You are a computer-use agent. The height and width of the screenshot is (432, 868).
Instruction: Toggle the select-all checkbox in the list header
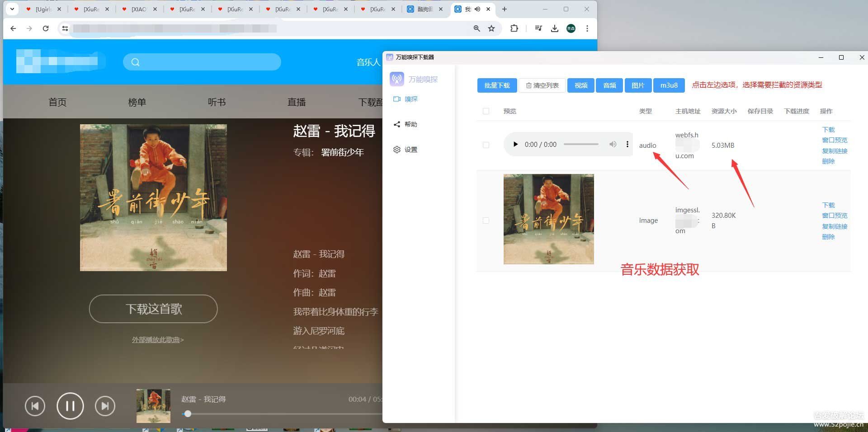coord(486,111)
